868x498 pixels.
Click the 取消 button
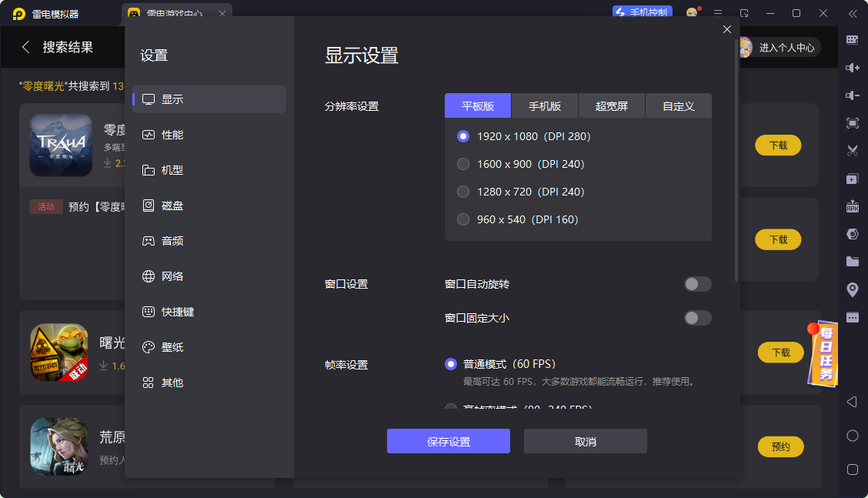tap(586, 441)
